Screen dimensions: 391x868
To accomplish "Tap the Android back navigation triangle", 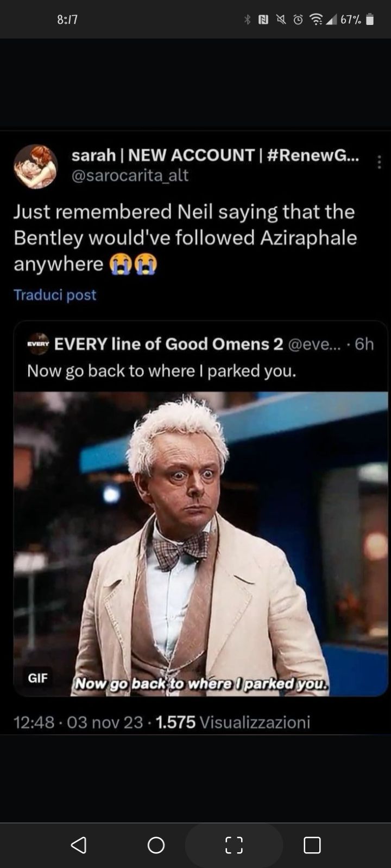I will [79, 845].
